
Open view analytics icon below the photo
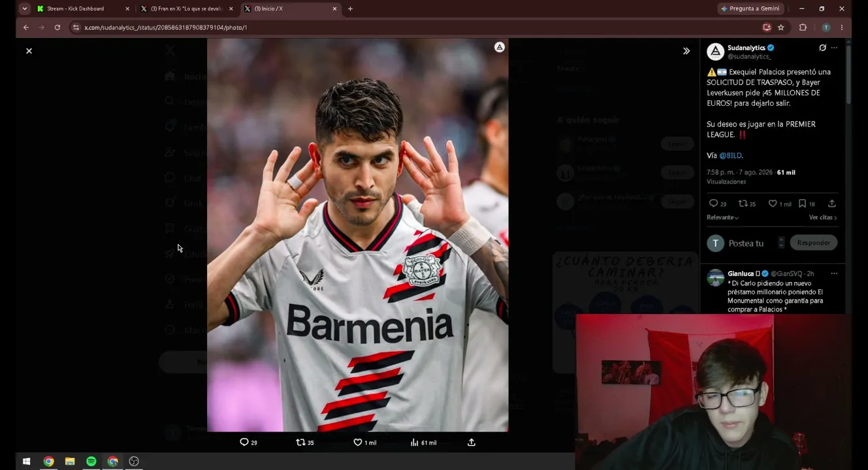click(414, 443)
